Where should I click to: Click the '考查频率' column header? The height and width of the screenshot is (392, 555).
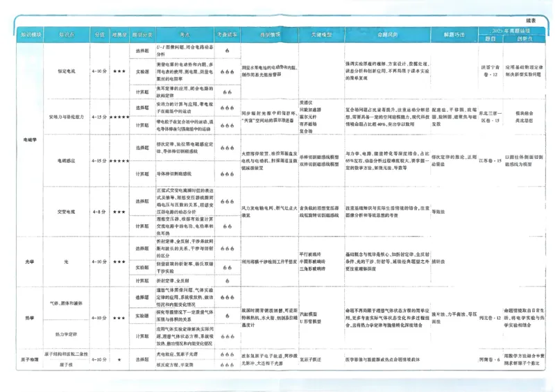pos(228,35)
